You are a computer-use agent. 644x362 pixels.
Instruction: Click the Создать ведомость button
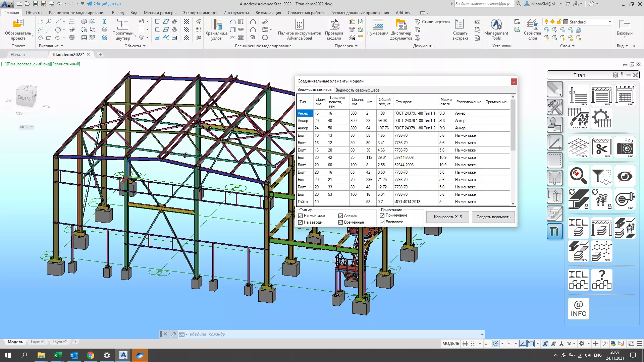(x=493, y=217)
